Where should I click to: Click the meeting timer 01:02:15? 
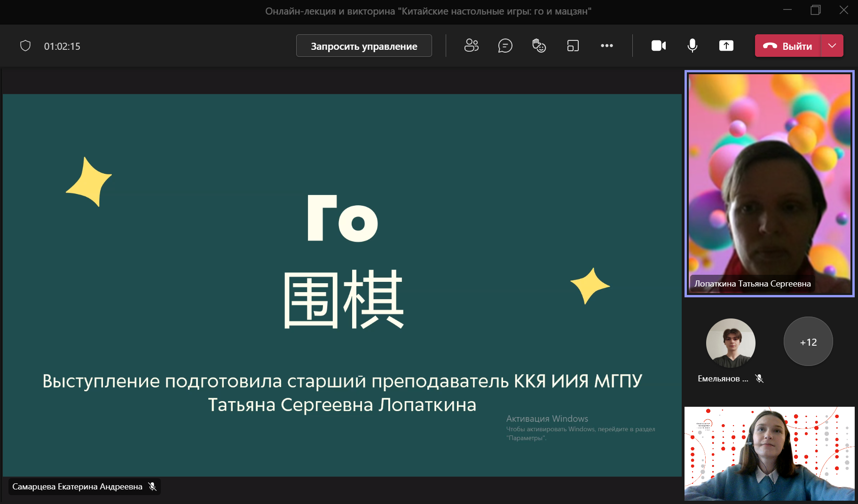[x=62, y=46]
